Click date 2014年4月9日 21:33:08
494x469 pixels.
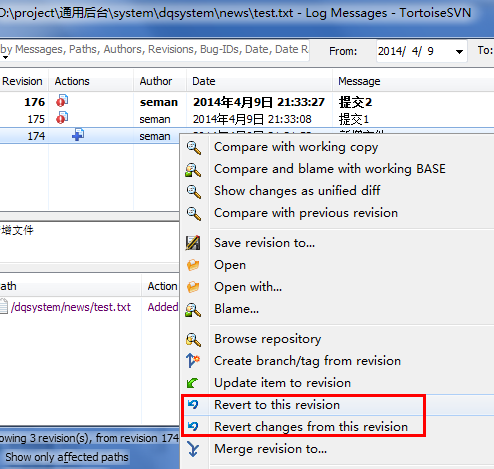[252, 119]
